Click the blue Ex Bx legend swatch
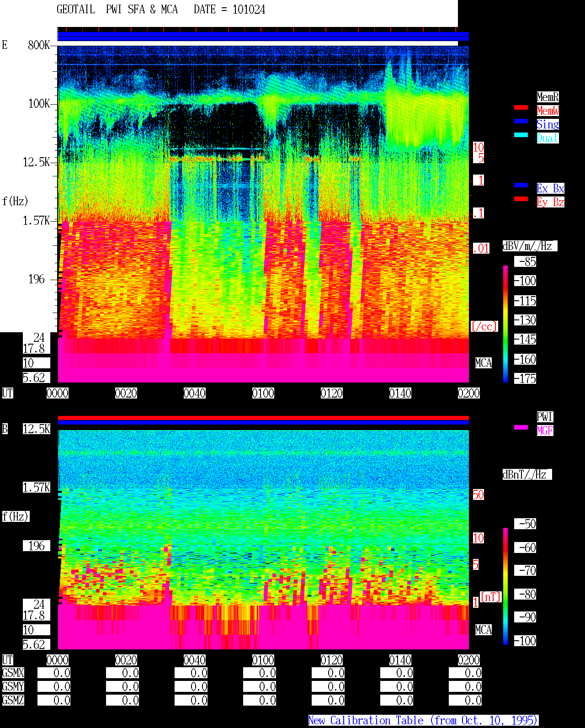Viewport: 585px width, 728px height. pos(521,185)
